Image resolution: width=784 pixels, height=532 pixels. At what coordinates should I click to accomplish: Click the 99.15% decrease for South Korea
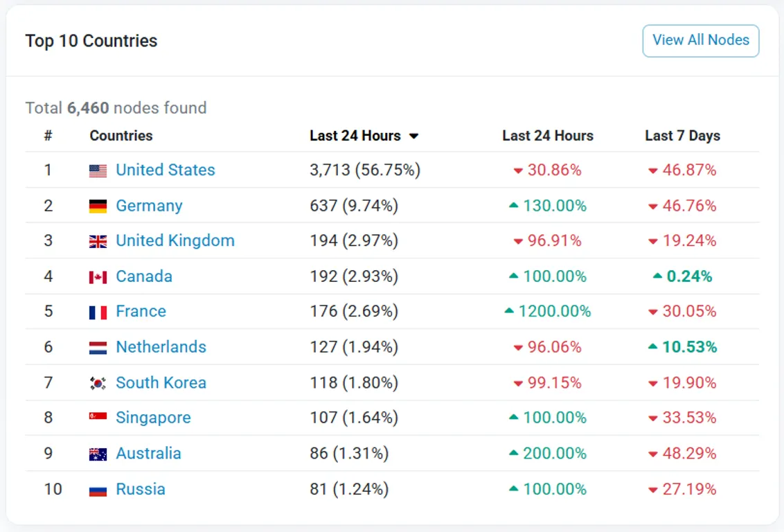(548, 382)
